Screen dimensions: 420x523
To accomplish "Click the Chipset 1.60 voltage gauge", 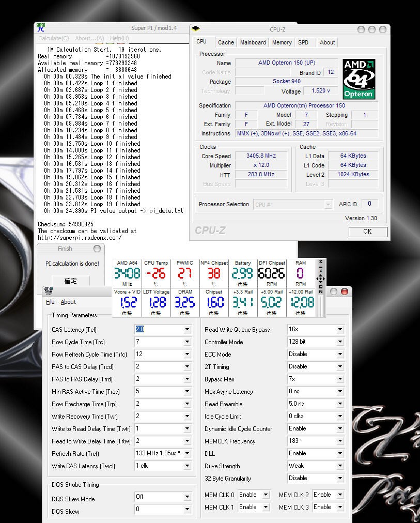I will (214, 302).
